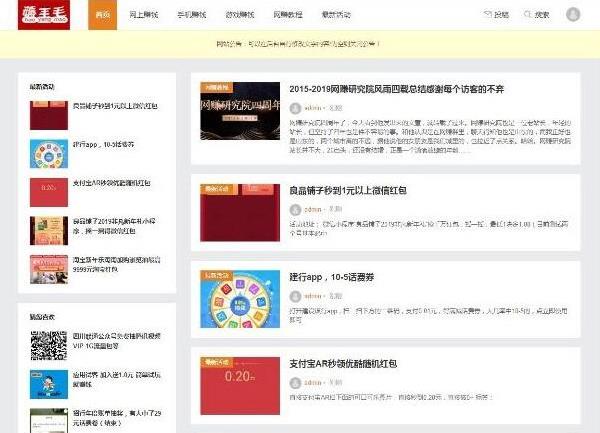
Task: Open sidebar link 良品铺子秒到1元以上微信红包
Action: pos(115,106)
